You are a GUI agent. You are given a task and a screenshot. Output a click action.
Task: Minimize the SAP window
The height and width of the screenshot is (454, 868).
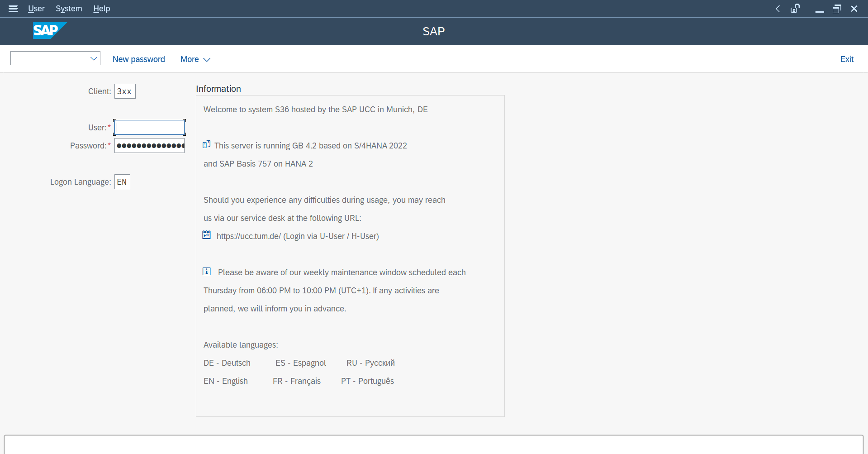coord(819,9)
